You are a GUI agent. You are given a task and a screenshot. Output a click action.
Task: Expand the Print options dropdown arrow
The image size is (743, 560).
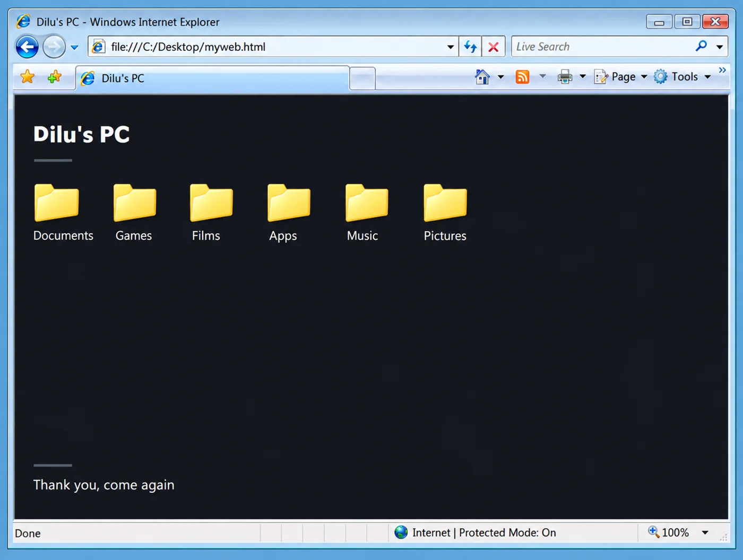[582, 77]
